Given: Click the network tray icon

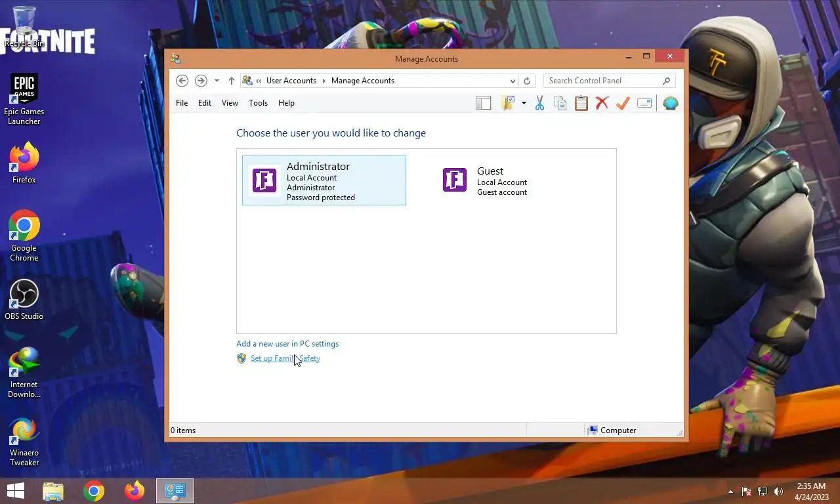Looking at the screenshot, I should click(763, 492).
